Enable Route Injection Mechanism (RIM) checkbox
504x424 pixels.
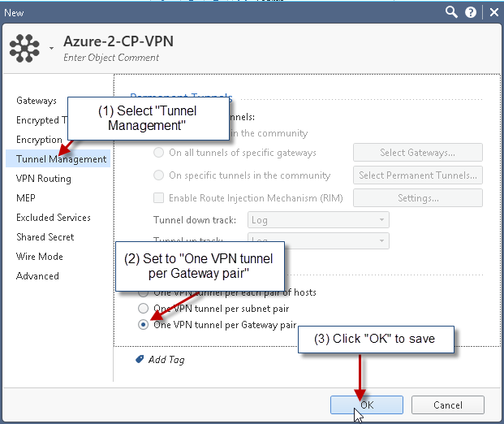pyautogui.click(x=158, y=198)
